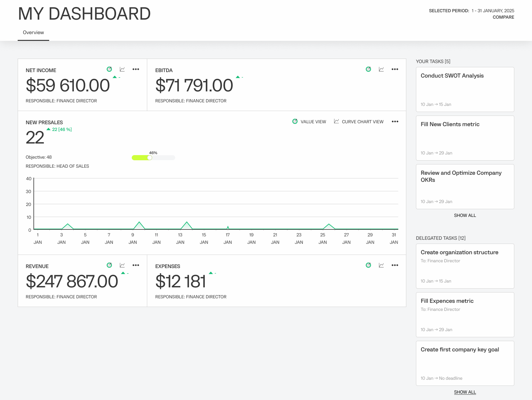The width and height of the screenshot is (532, 400).
Task: Open the three-dot menu on Net Income card
Action: coord(136,69)
